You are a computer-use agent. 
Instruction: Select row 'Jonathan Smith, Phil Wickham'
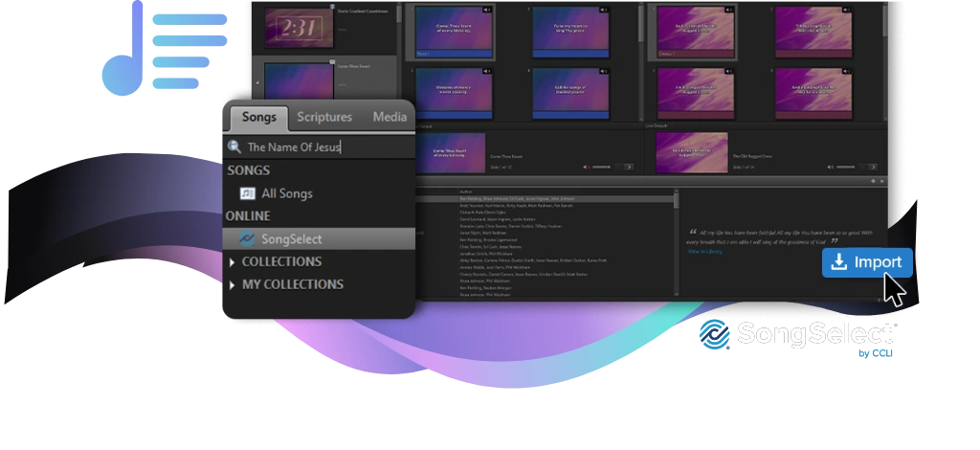(546, 254)
